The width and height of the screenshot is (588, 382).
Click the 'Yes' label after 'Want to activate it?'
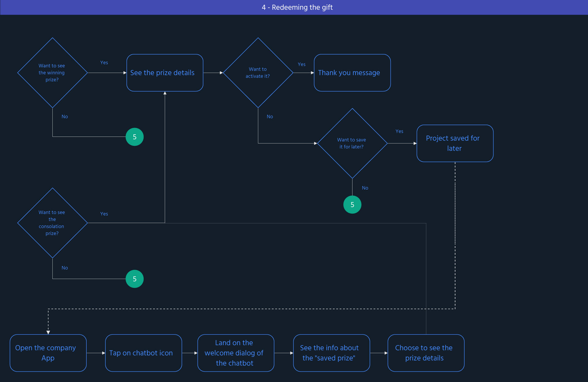[302, 64]
